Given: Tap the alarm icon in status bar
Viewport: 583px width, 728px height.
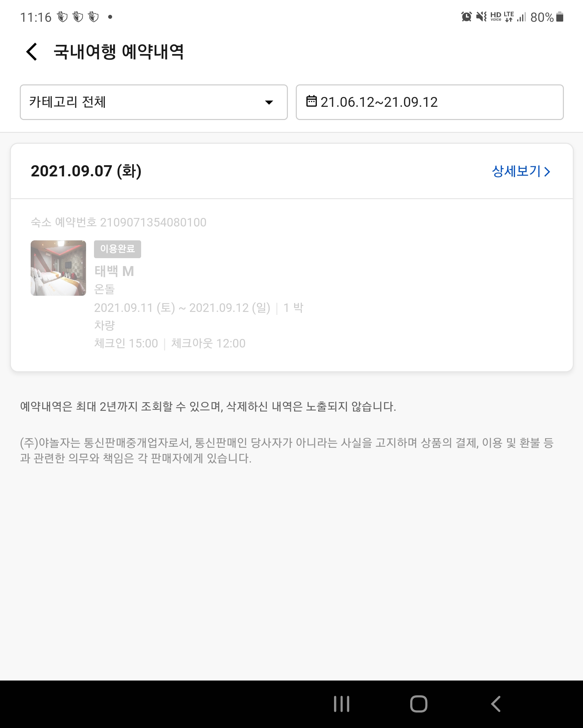Looking at the screenshot, I should (x=466, y=16).
